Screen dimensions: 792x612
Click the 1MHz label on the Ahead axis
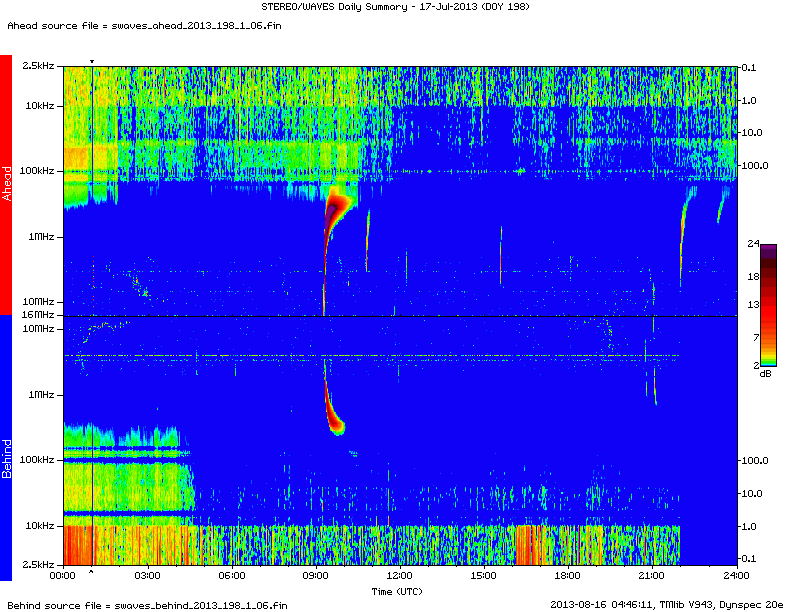click(42, 237)
